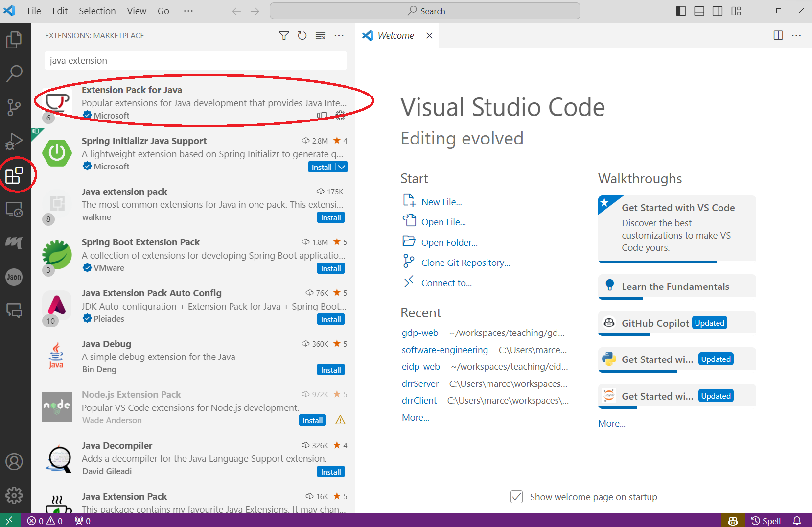The width and height of the screenshot is (812, 527).
Task: Open the Json activity bar icon
Action: click(14, 277)
